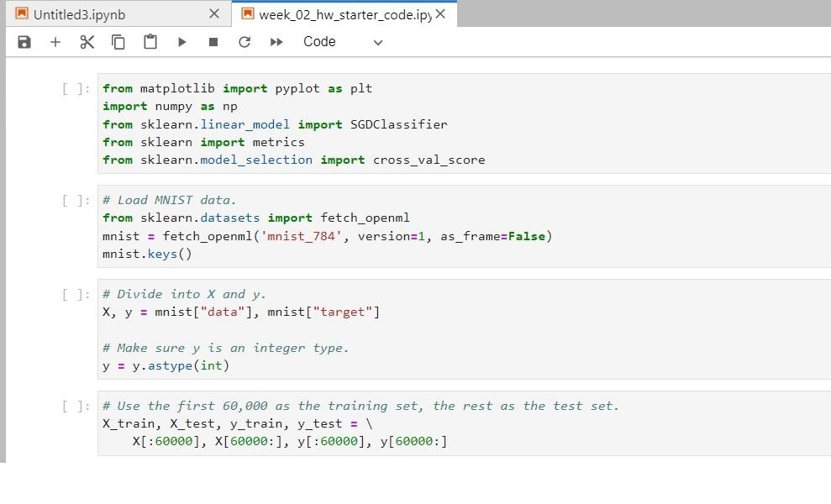The image size is (831, 504).
Task: Cut the selected cell using the scissors icon
Action: tap(87, 41)
